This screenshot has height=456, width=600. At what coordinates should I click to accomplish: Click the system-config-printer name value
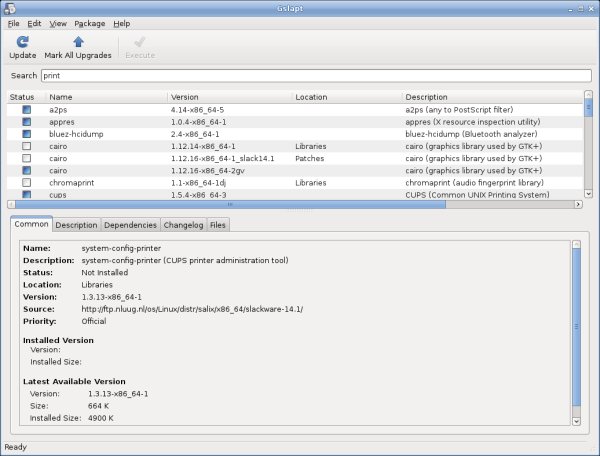pyautogui.click(x=121, y=248)
